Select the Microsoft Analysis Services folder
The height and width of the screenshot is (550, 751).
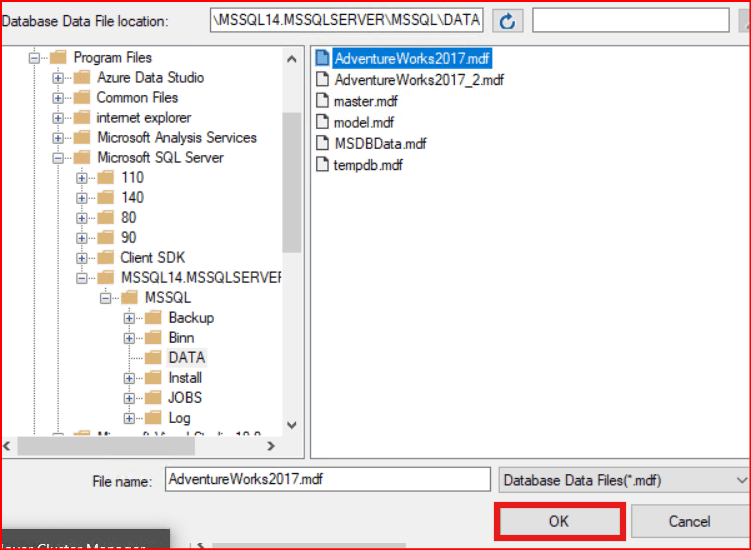tap(176, 137)
